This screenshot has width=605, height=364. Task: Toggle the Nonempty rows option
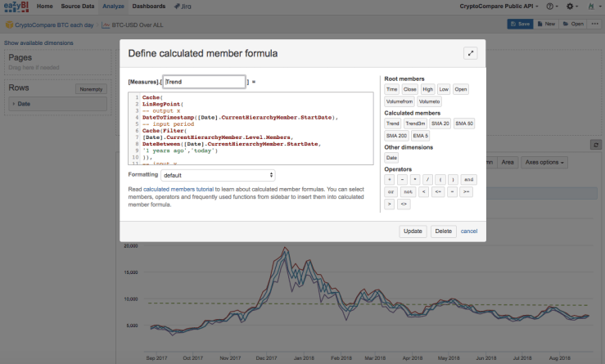90,88
